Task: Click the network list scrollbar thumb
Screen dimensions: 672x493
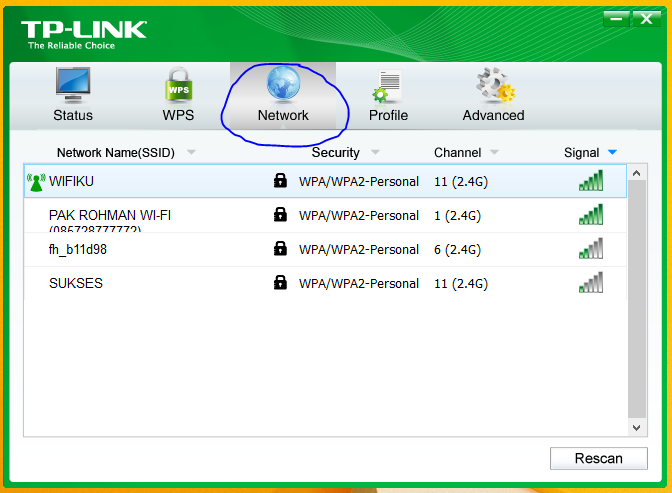Action: pyautogui.click(x=637, y=299)
